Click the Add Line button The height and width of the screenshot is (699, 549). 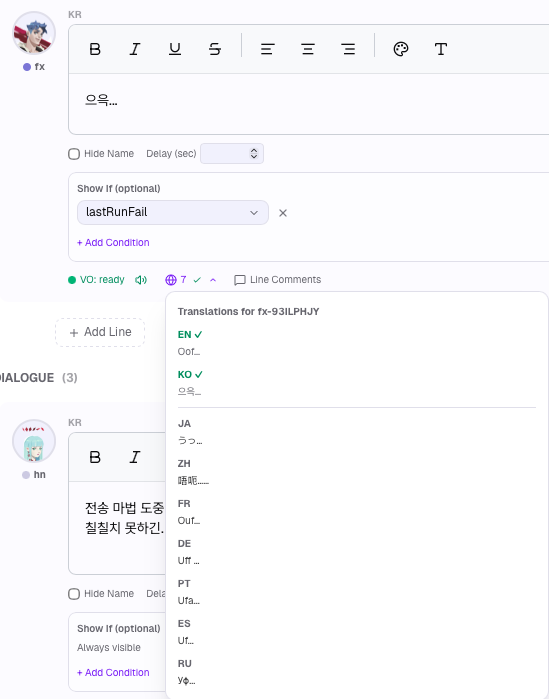point(100,332)
